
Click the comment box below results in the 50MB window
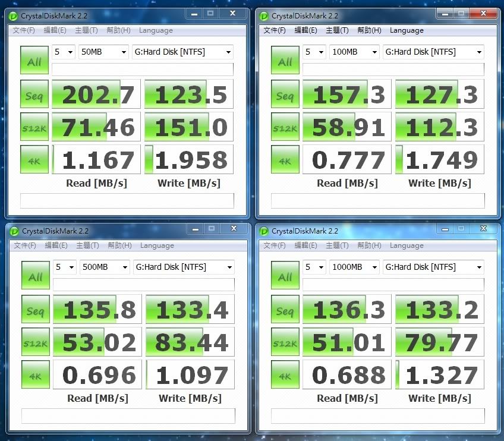pyautogui.click(x=127, y=201)
